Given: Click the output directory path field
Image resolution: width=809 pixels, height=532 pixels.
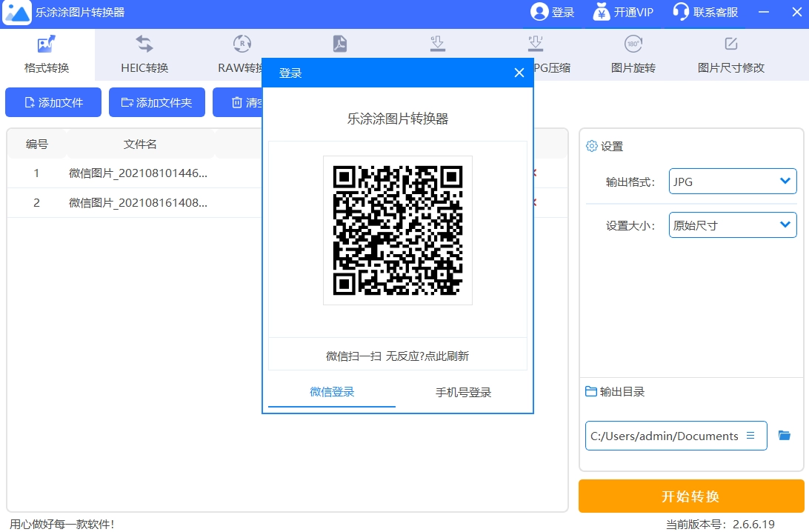Looking at the screenshot, I should pos(676,436).
